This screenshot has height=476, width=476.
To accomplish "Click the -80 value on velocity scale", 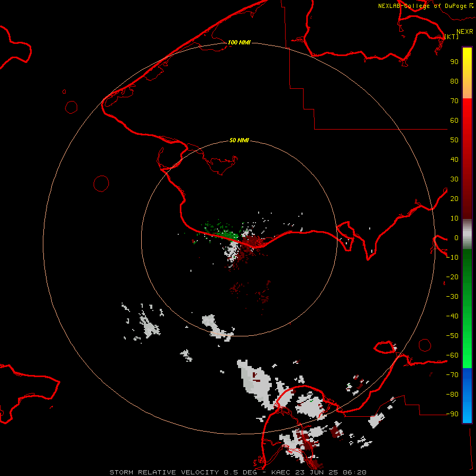I will point(452,395).
